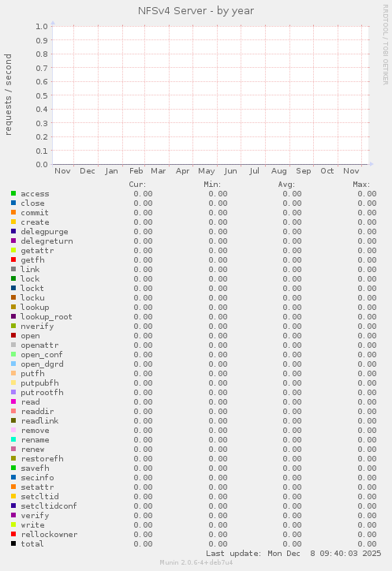
Task: Click the magenta swatch beside read
Action: (x=13, y=401)
